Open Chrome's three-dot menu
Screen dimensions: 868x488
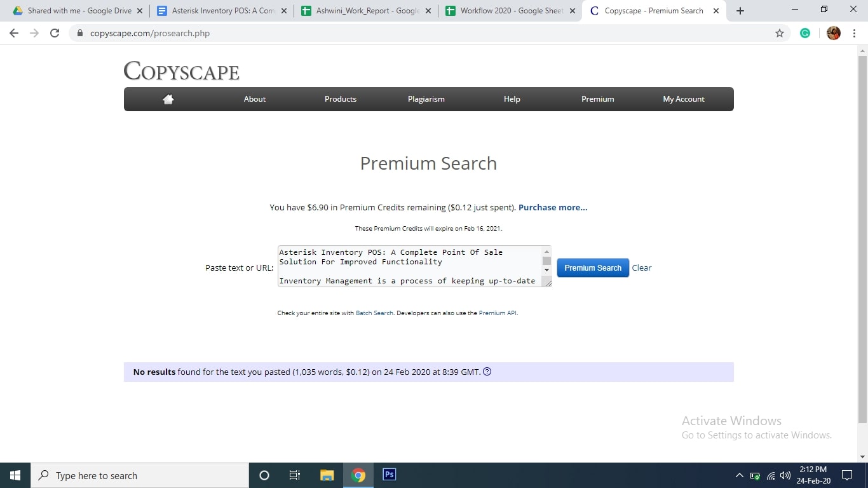point(854,33)
